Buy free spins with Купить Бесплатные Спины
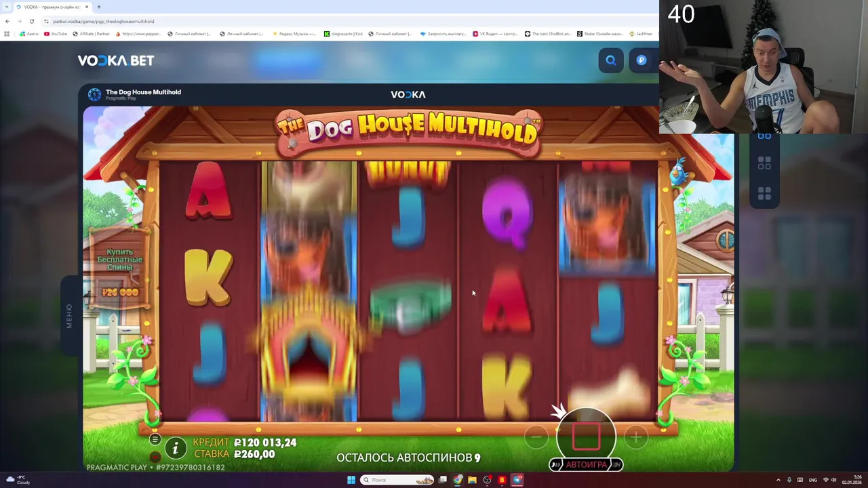Image resolution: width=868 pixels, height=488 pixels. [x=120, y=268]
